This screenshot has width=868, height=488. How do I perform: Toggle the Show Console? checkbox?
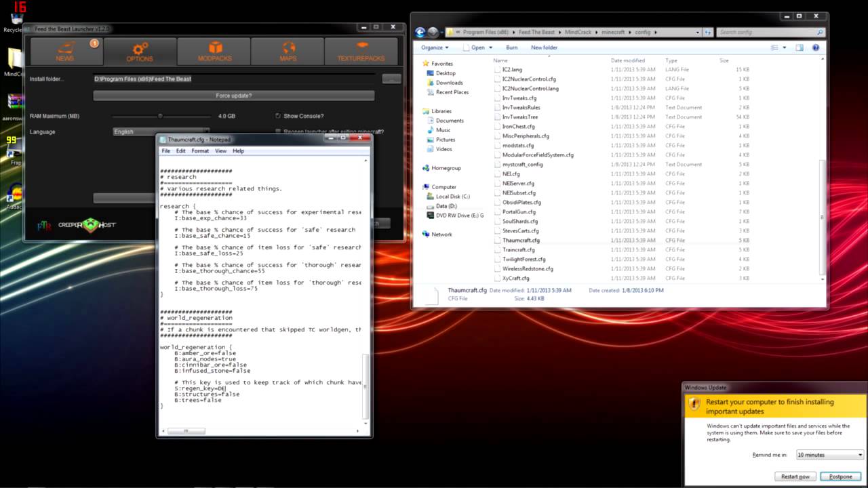[278, 116]
